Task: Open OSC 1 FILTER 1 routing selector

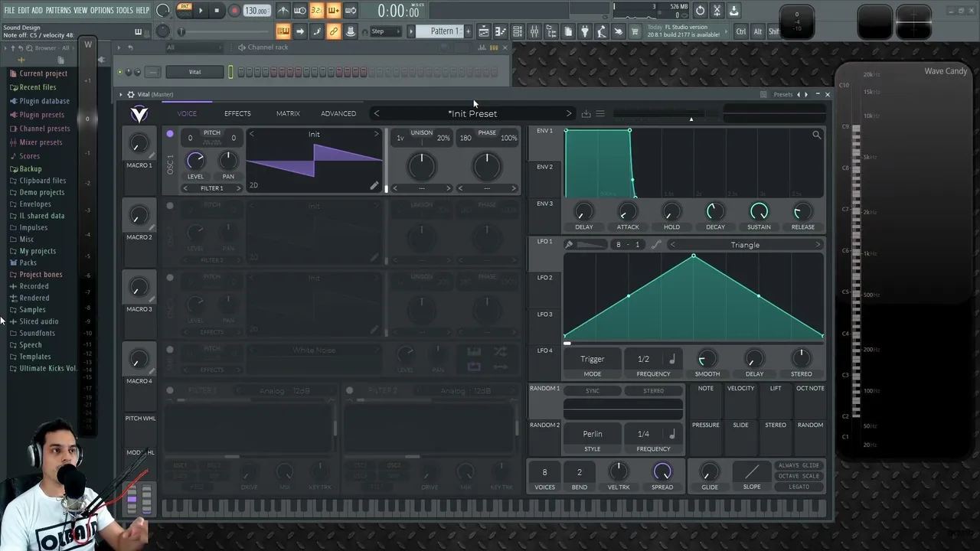Action: (x=212, y=188)
